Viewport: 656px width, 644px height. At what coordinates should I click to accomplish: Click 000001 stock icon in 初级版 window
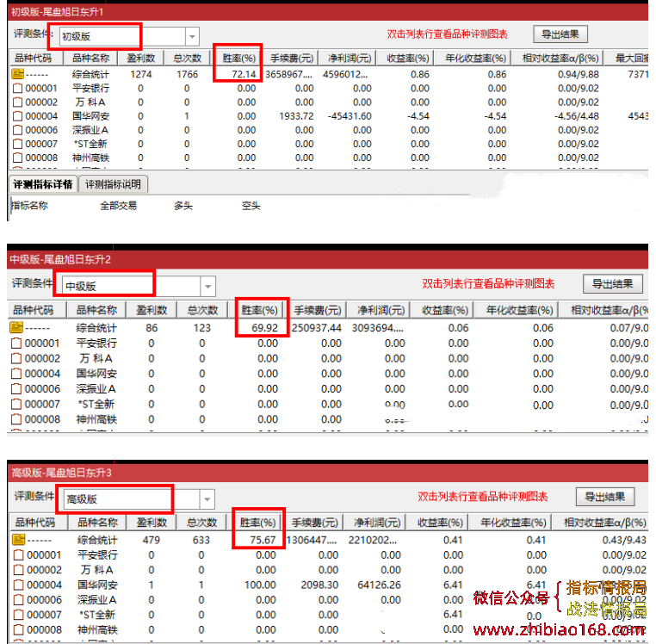[17, 89]
